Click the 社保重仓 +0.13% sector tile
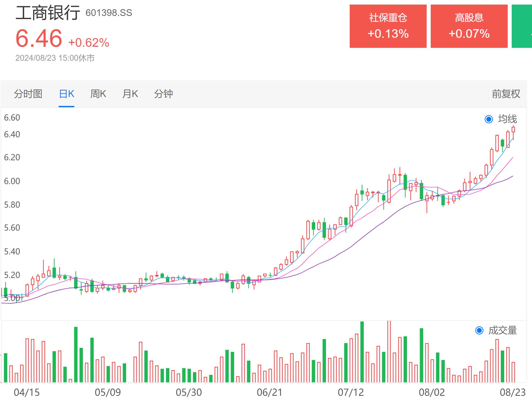Screen dimensions: 532x402 (x=388, y=26)
